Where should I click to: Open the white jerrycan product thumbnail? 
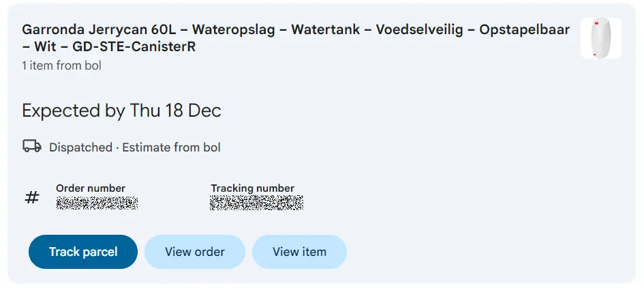[600, 38]
